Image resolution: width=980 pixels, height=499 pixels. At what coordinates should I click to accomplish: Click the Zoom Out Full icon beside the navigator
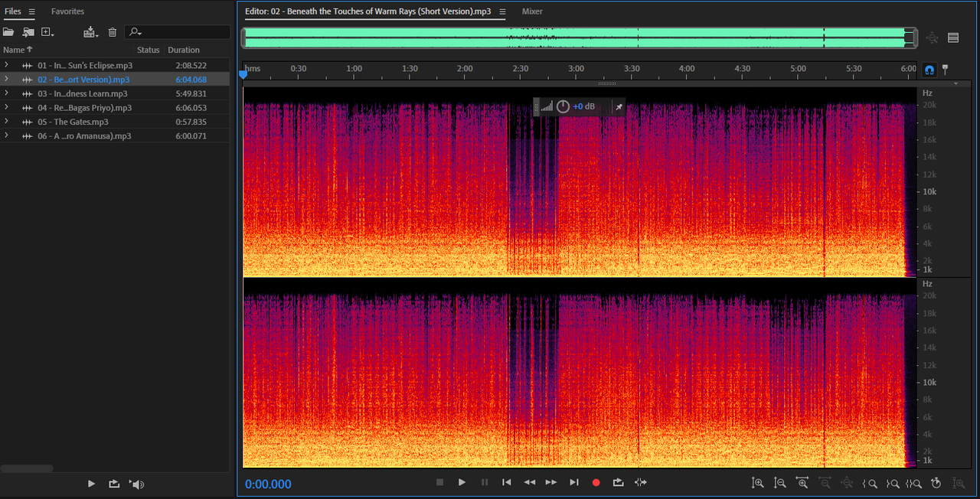(932, 38)
